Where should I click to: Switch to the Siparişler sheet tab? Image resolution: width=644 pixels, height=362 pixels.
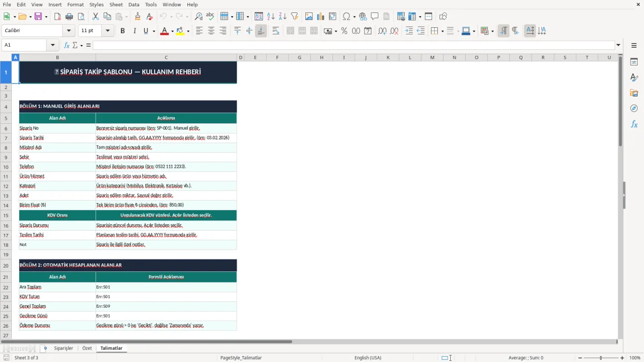63,348
